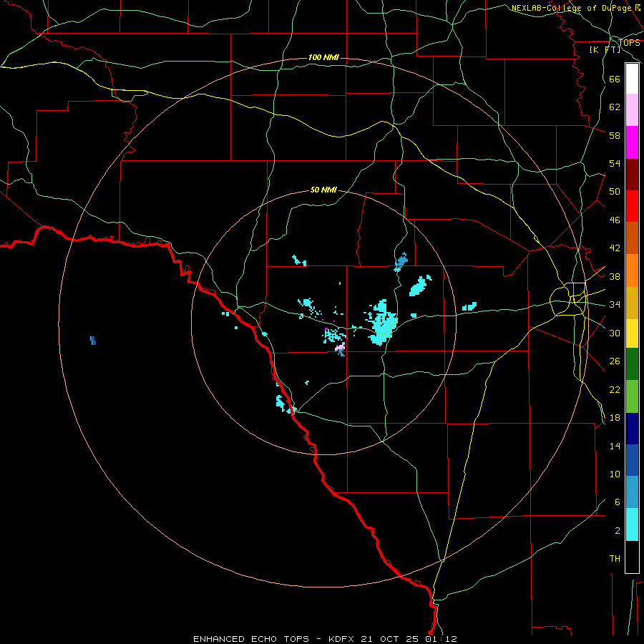
Task: Click the largest cyan echo cluster near the map center
Action: [384, 323]
